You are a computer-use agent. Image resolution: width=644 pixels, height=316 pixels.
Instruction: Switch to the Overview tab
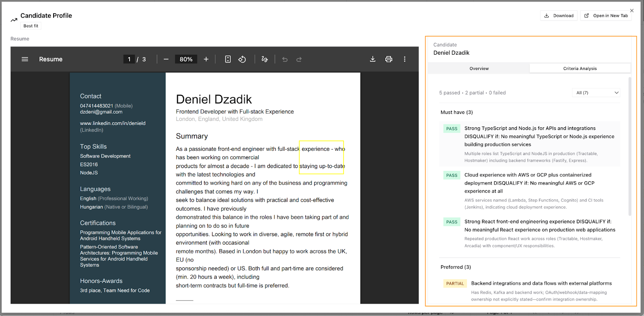coord(479,68)
